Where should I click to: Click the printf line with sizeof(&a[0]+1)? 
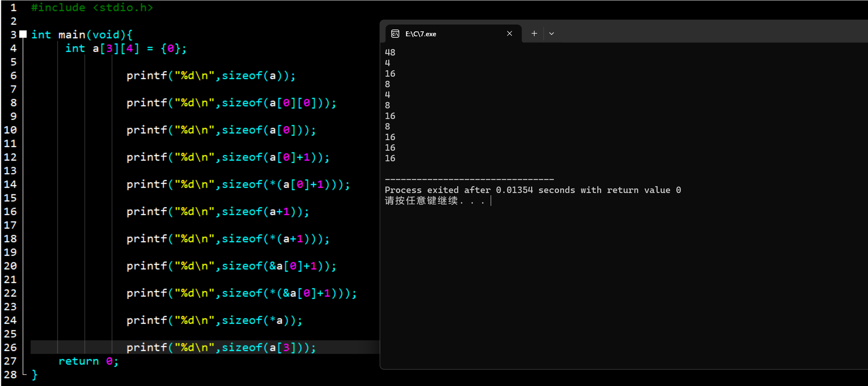pyautogui.click(x=231, y=266)
